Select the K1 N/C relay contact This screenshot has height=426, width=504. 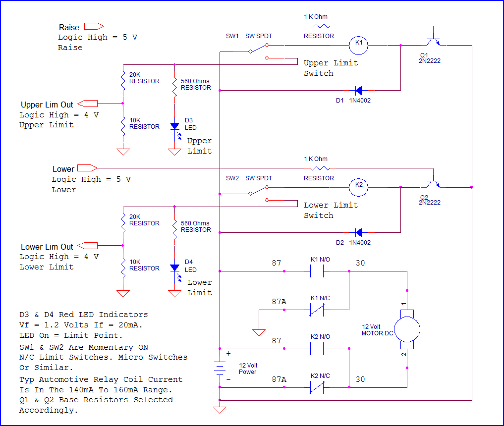click(x=317, y=310)
